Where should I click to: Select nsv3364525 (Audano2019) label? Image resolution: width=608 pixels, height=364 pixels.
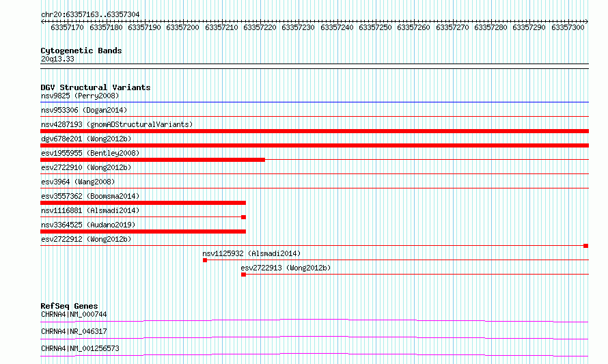[x=88, y=225]
